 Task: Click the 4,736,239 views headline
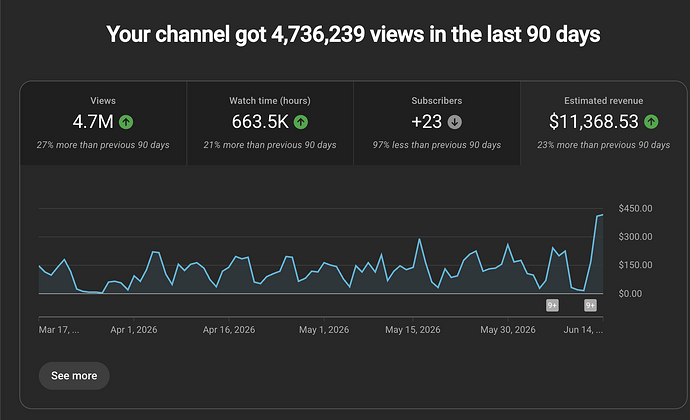353,34
